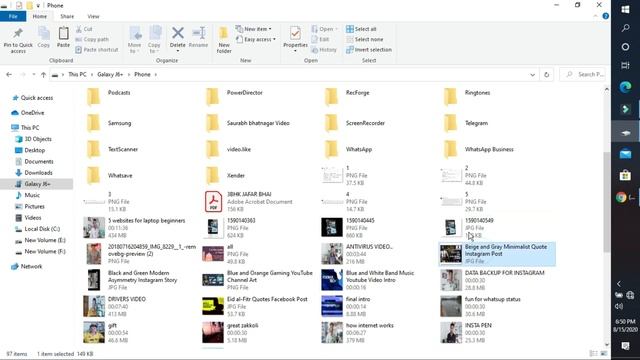Open the Chrome taskbar icon

point(621,198)
